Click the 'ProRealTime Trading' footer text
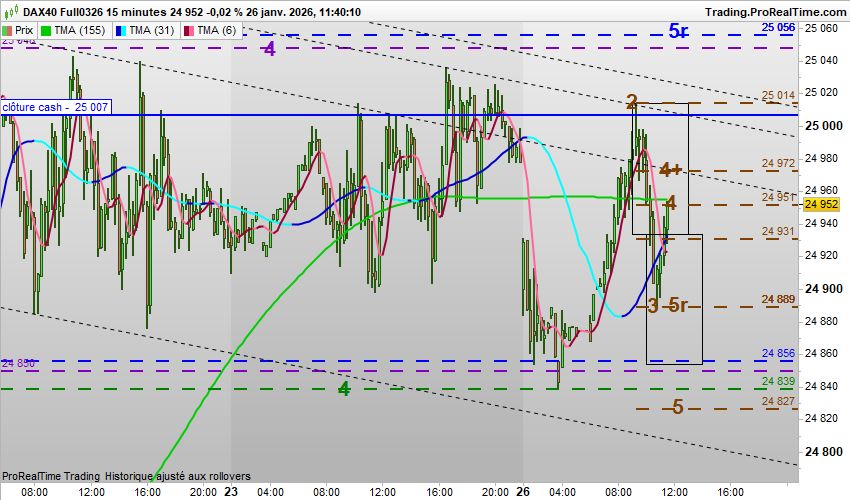This screenshot has height=500, width=850. pyautogui.click(x=51, y=476)
